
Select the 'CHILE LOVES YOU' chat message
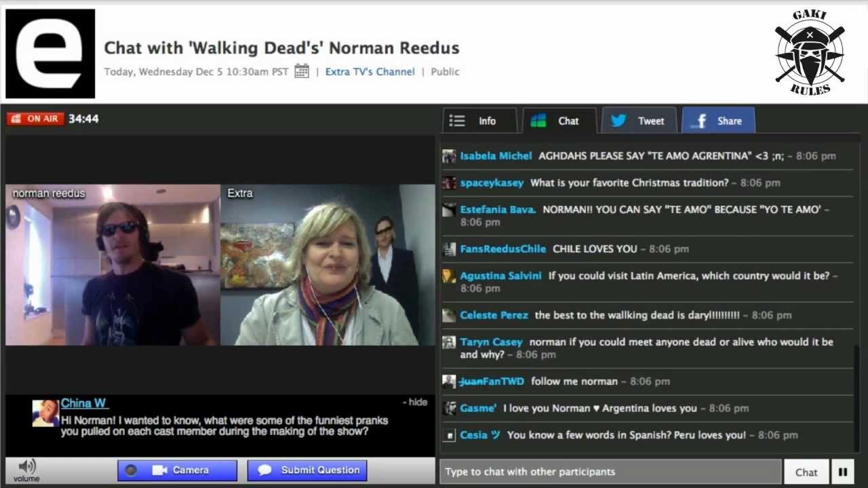pyautogui.click(x=595, y=249)
